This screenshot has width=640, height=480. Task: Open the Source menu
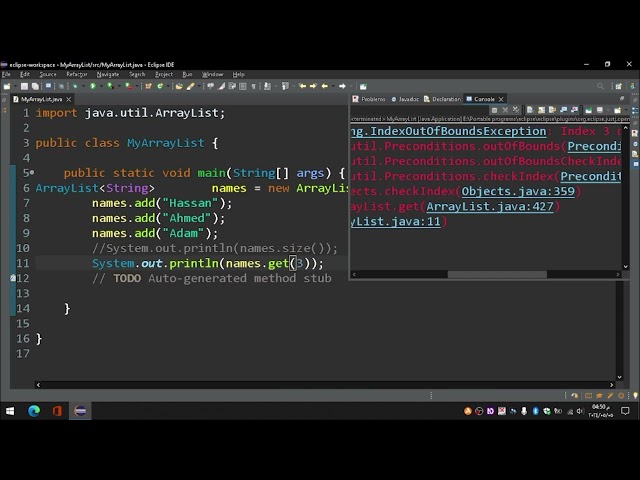[x=48, y=74]
